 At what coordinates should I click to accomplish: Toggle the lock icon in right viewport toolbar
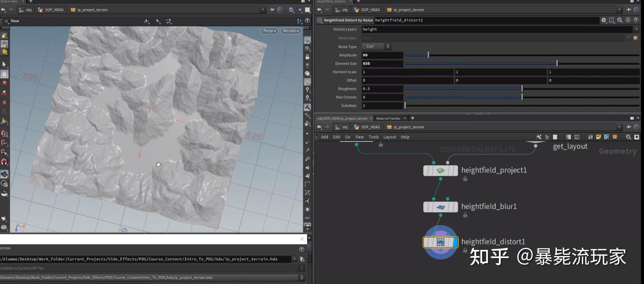(307, 57)
